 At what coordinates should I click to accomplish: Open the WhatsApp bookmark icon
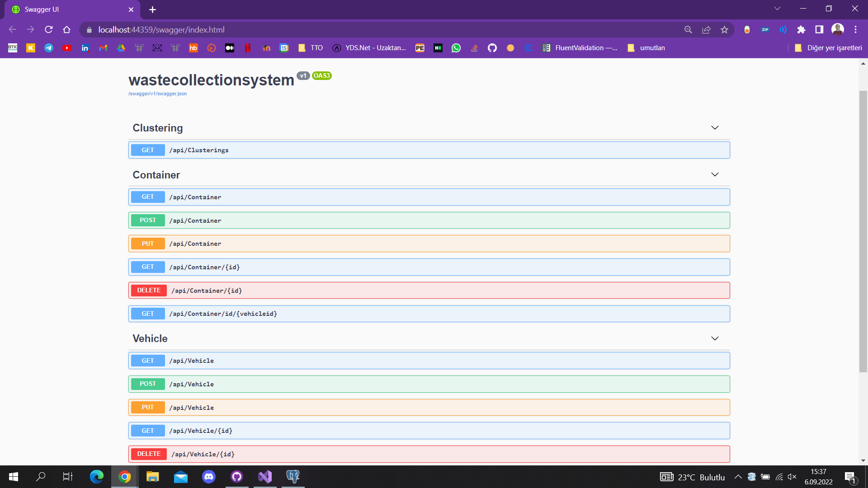click(456, 48)
